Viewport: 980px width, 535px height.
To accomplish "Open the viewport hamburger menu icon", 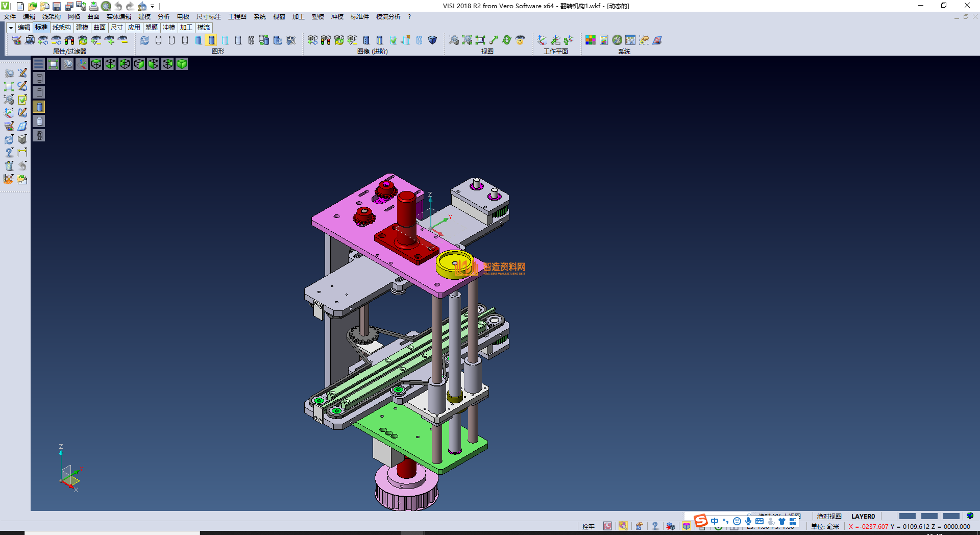I will pyautogui.click(x=38, y=63).
